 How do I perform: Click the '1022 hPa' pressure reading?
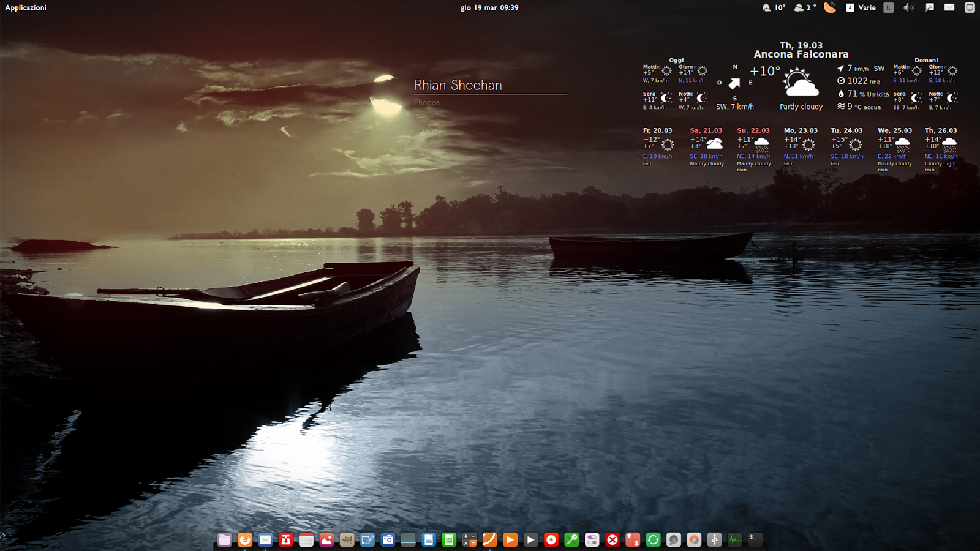[859, 81]
